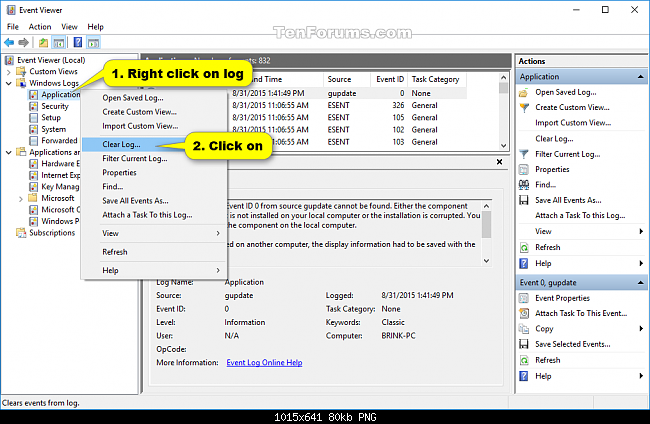The width and height of the screenshot is (650, 424).
Task: Collapse the Windows Logs tree node
Action: click(9, 83)
